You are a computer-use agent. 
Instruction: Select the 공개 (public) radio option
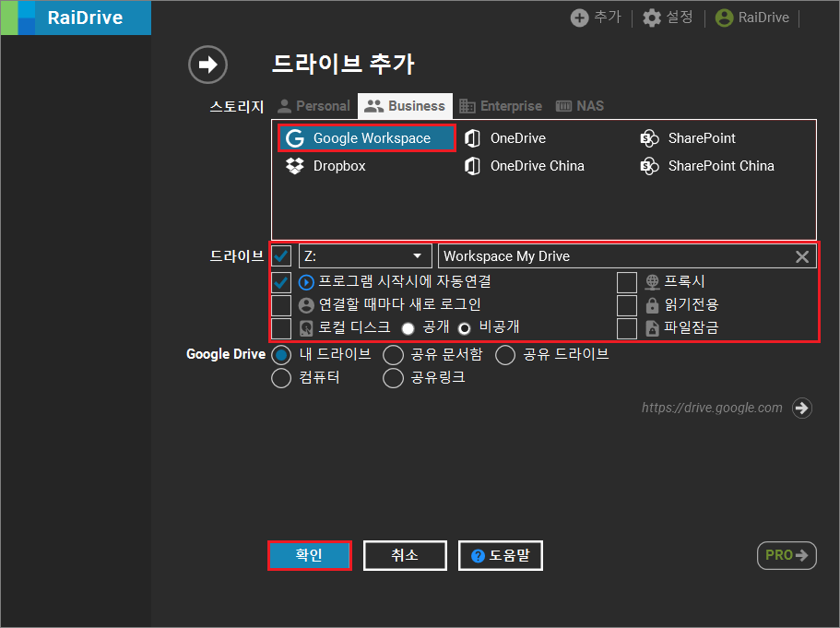pos(408,328)
